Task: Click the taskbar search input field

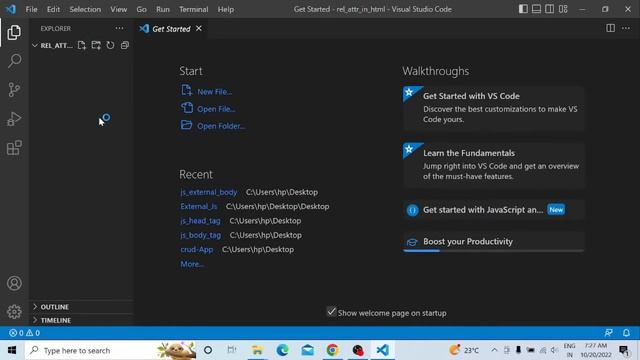Action: (110, 350)
